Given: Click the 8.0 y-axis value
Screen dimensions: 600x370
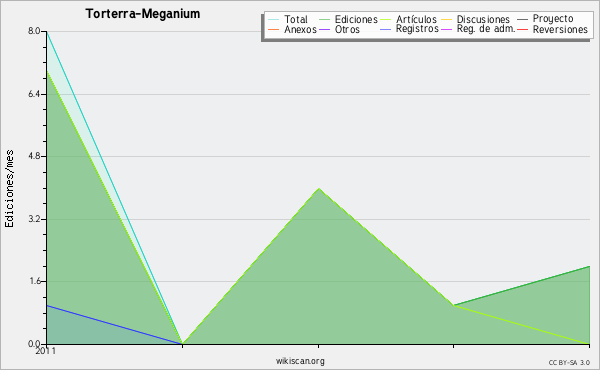Looking at the screenshot, I should [x=34, y=31].
